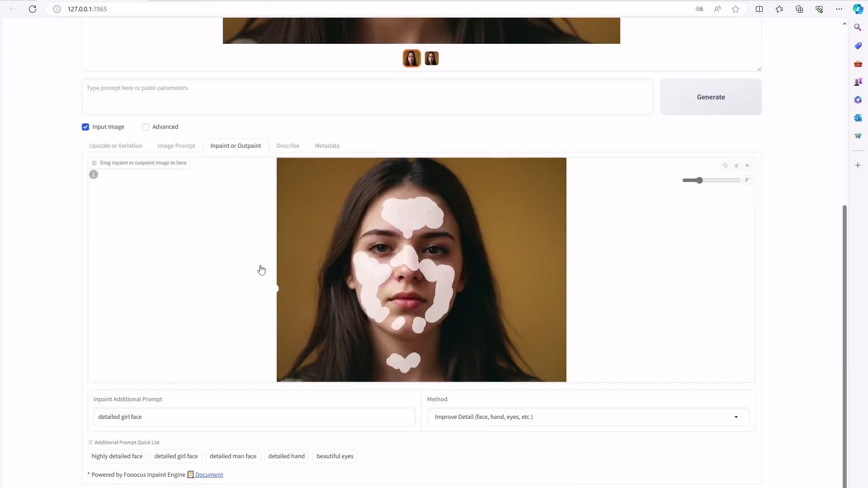Open the Describe tab
This screenshot has height=488, width=868.
tap(288, 146)
